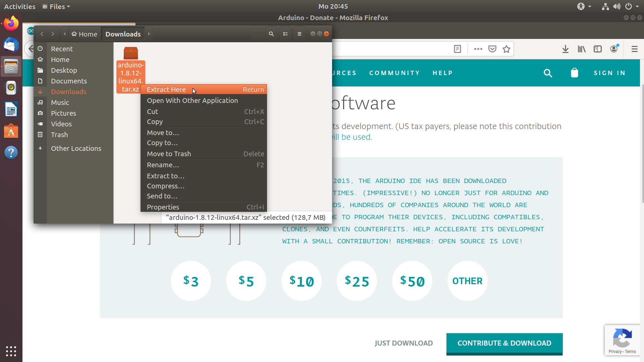This screenshot has width=644, height=362.
Task: Choose Cut in the context menu
Action: point(204,112)
